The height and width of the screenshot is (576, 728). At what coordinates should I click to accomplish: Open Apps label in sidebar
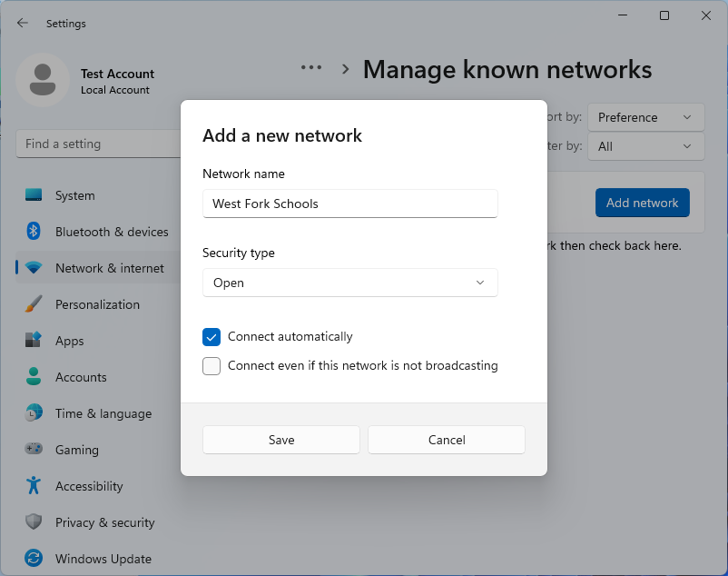pos(70,341)
